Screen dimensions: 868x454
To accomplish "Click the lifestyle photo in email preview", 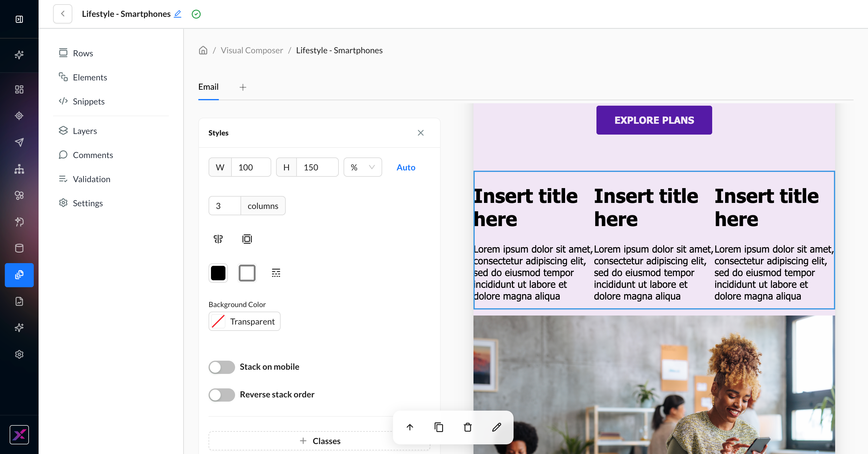I will (654, 385).
